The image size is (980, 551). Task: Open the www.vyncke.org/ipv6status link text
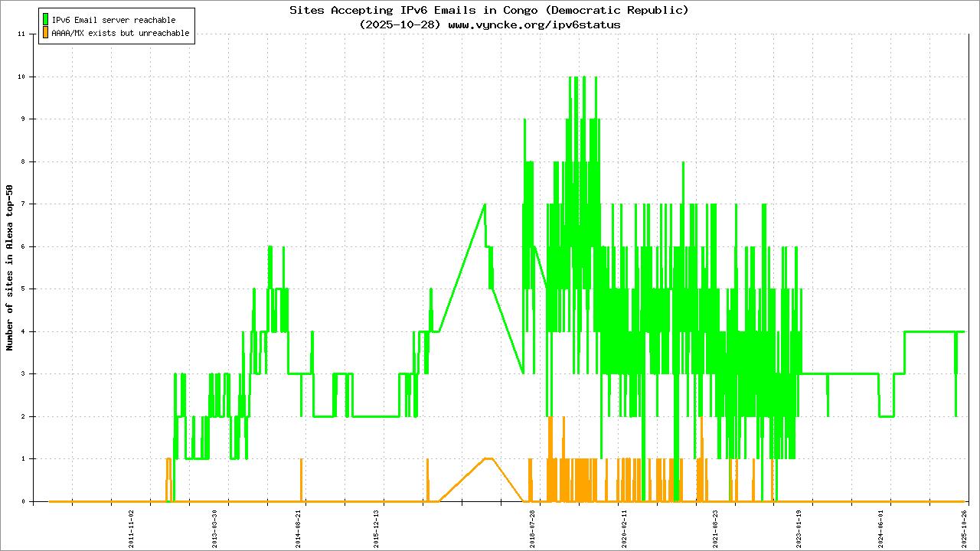534,24
